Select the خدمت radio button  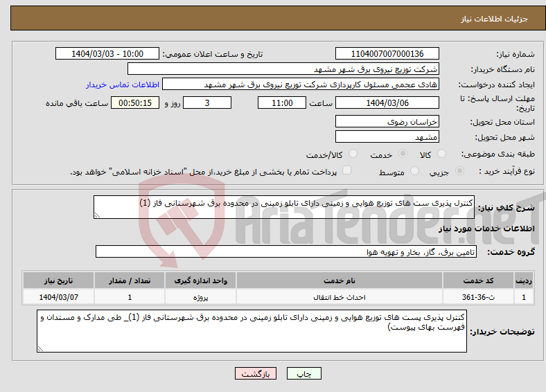(403, 154)
